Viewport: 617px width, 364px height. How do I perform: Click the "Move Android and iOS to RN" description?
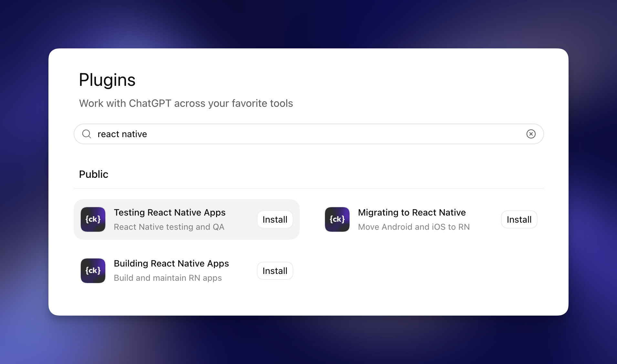coord(414,227)
